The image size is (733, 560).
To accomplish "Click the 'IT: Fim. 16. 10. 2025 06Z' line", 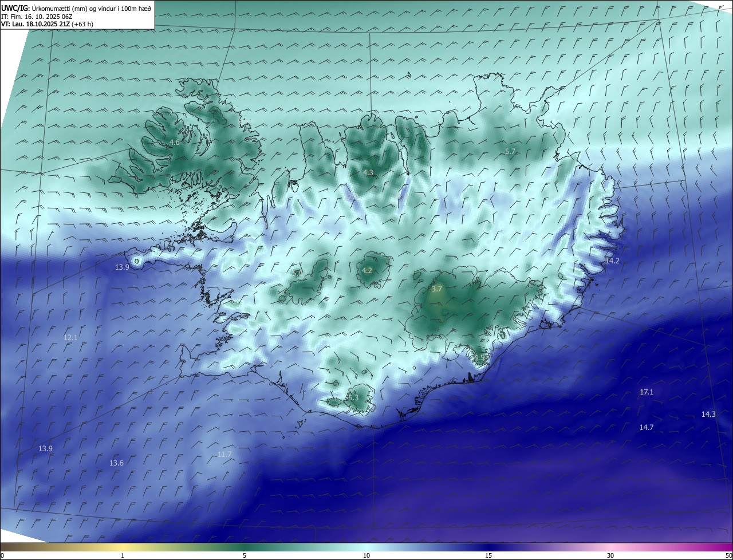I will point(37,17).
